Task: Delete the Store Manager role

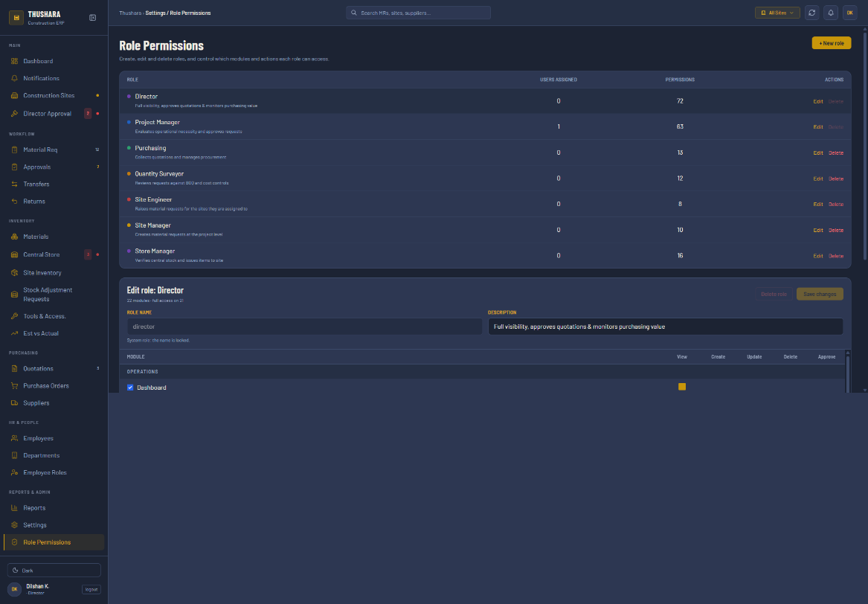Action: pyautogui.click(x=835, y=256)
